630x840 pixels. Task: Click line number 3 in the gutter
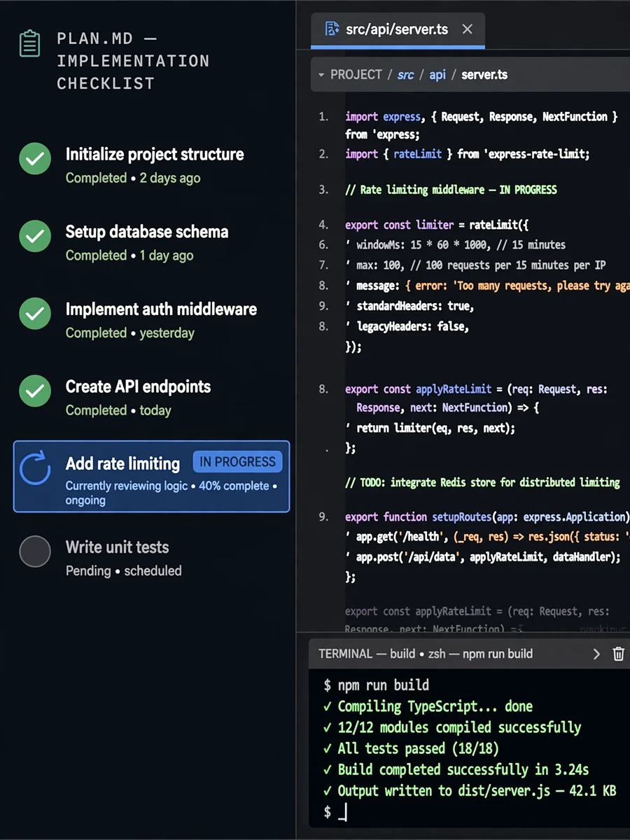coord(323,190)
